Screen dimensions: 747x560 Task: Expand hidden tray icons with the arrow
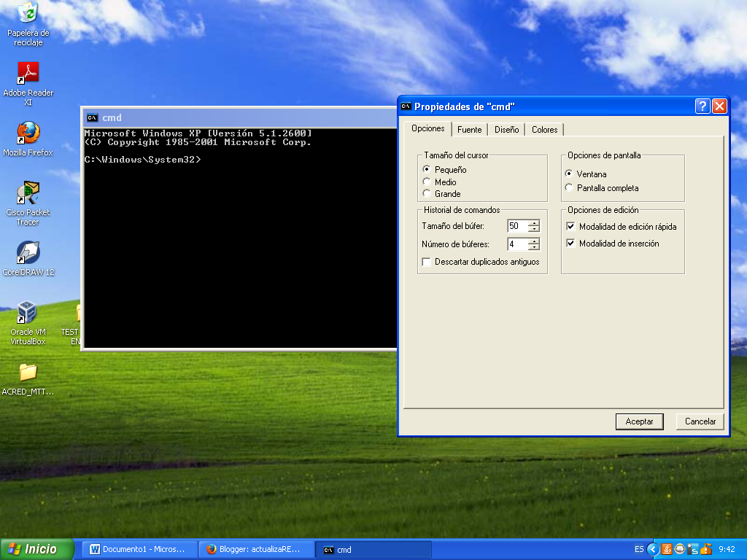coord(653,550)
